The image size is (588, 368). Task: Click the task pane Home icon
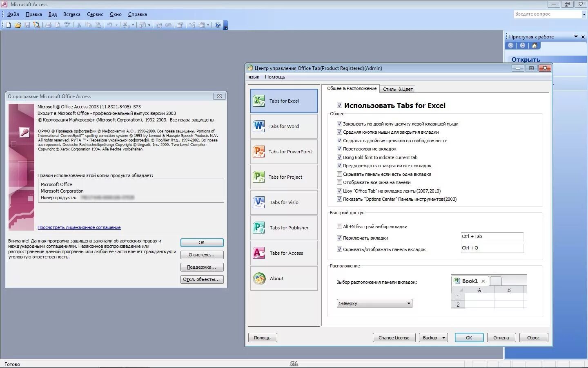coord(534,45)
